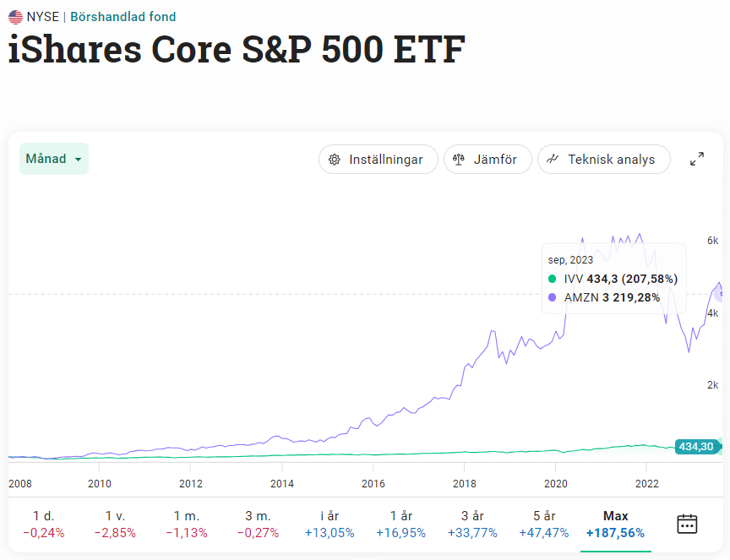Choose the 5 år time range
This screenshot has height=560, width=730.
(543, 524)
